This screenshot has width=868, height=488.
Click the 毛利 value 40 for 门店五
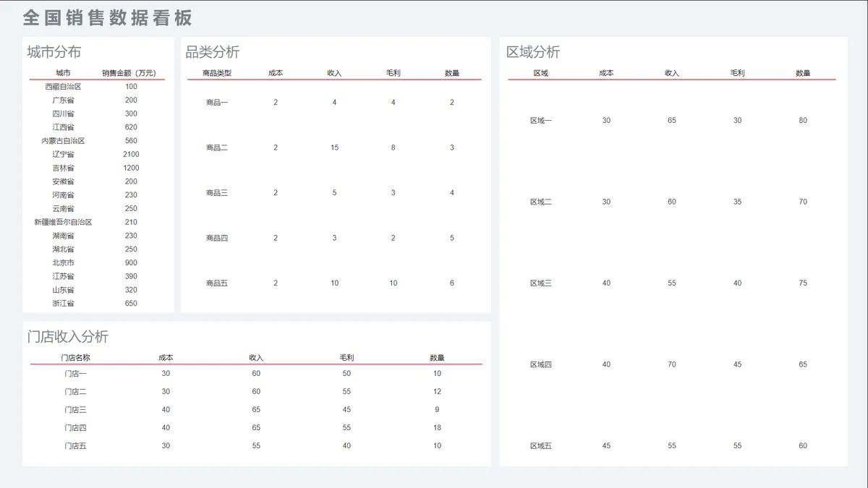[x=346, y=446]
